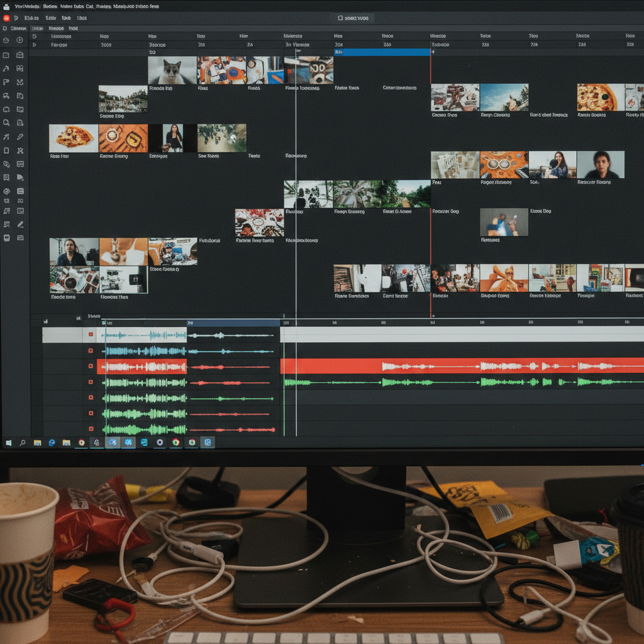Select the magic wand tool in the left toolbar
This screenshot has height=644, width=644.
6,136
